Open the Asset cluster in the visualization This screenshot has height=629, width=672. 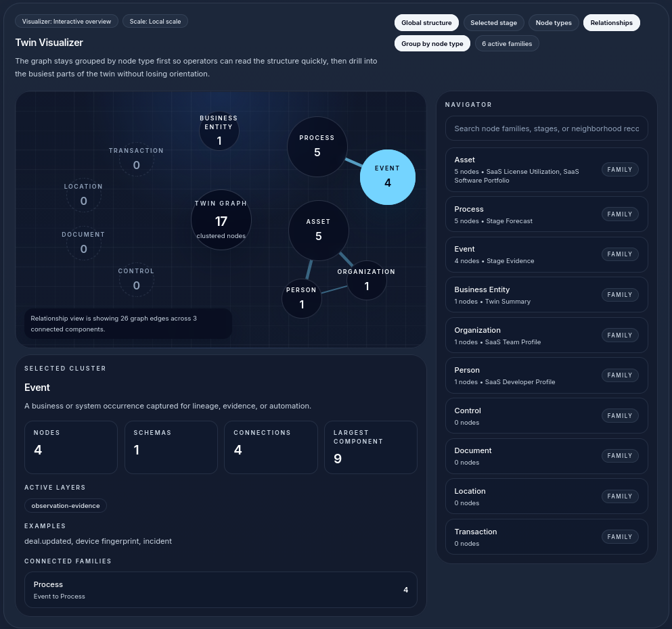318,230
